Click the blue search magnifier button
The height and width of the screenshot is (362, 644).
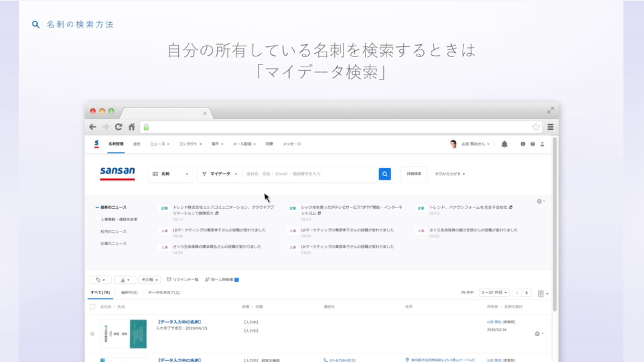pyautogui.click(x=385, y=174)
